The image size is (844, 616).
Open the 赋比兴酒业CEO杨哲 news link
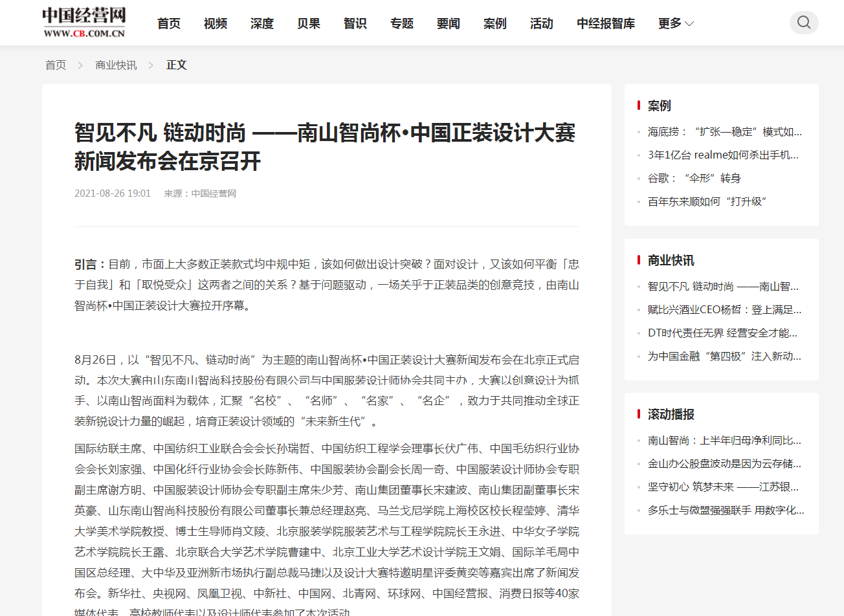point(724,310)
